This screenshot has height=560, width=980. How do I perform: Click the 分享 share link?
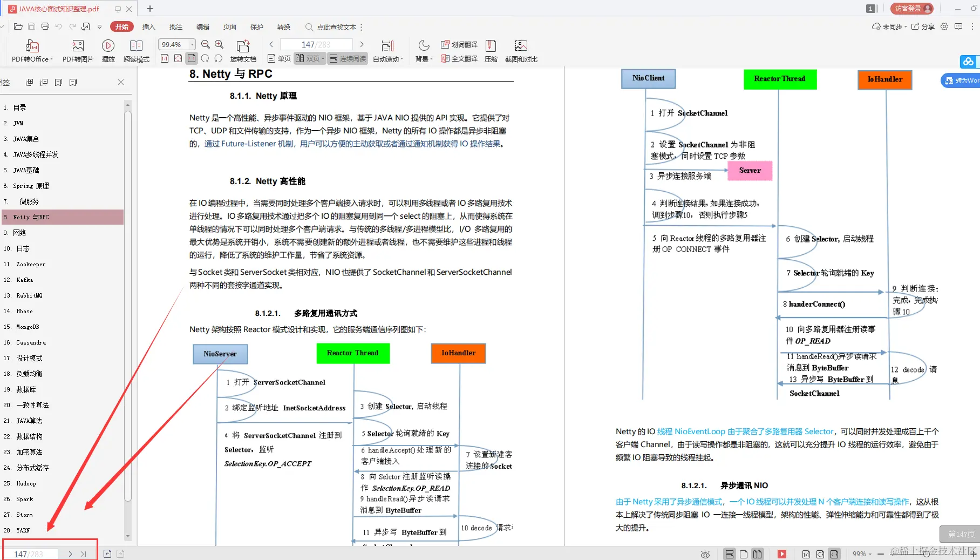click(924, 26)
